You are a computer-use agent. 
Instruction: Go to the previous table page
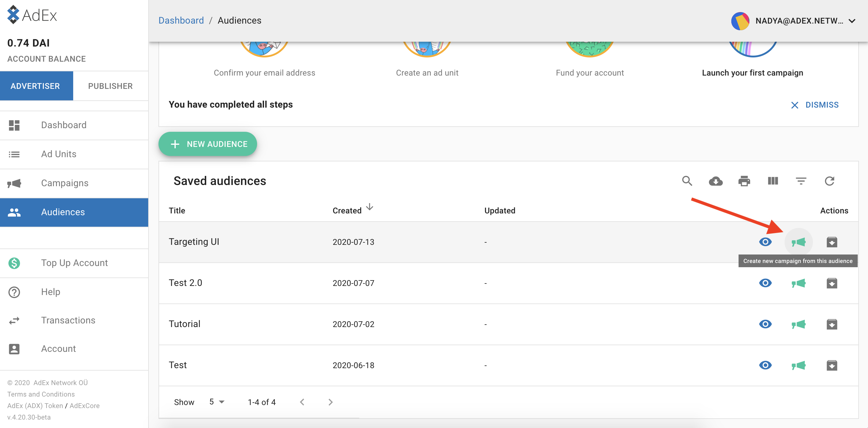coord(302,402)
